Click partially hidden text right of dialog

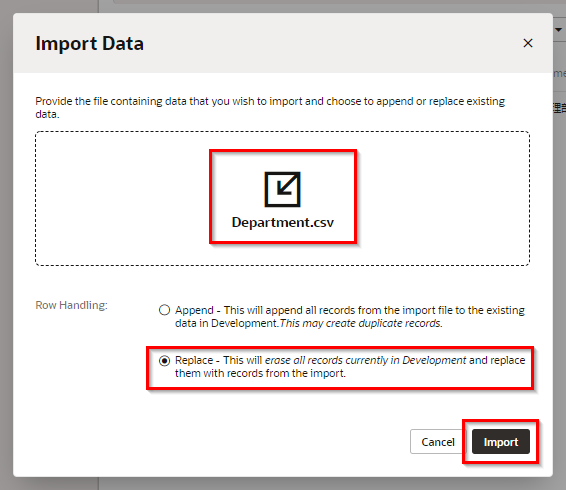(x=560, y=74)
